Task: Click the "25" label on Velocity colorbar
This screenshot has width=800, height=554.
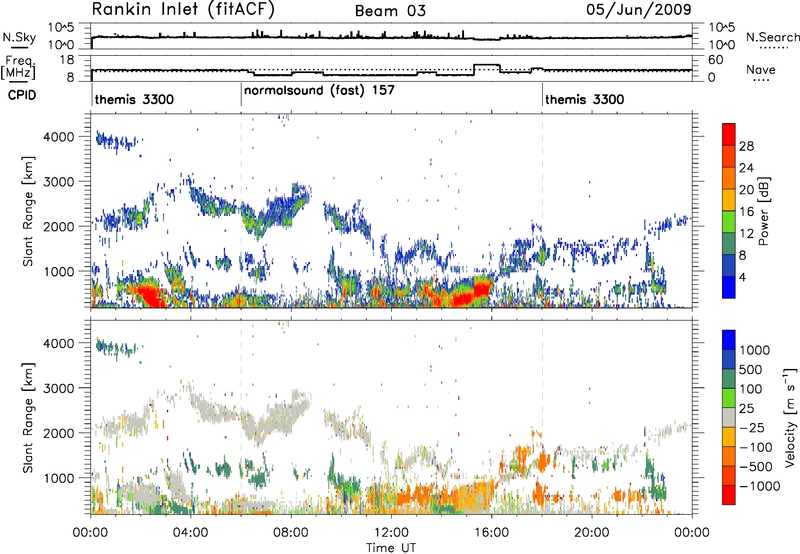Action: [x=746, y=409]
